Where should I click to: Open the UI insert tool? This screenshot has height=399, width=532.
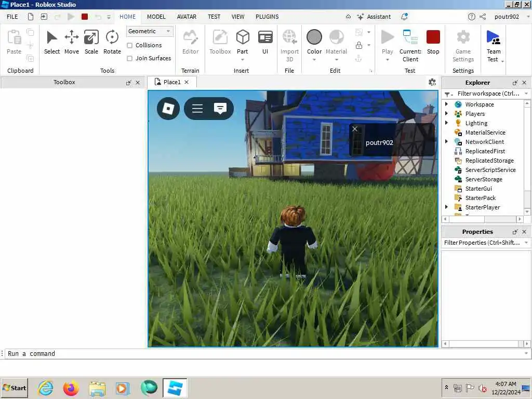point(265,42)
